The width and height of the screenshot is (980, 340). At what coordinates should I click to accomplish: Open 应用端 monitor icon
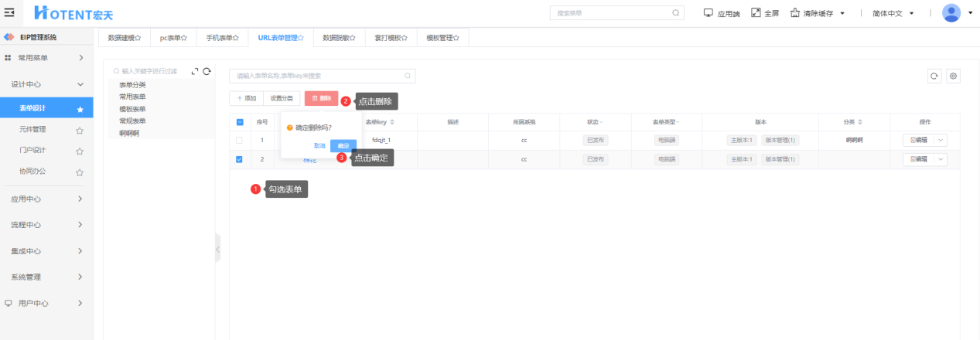(x=708, y=13)
